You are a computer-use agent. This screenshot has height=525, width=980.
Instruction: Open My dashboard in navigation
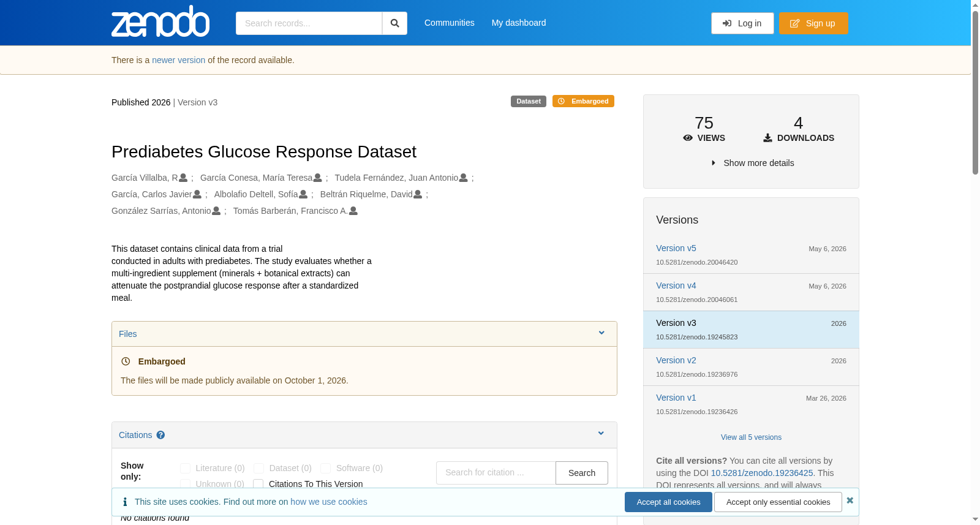pos(519,23)
